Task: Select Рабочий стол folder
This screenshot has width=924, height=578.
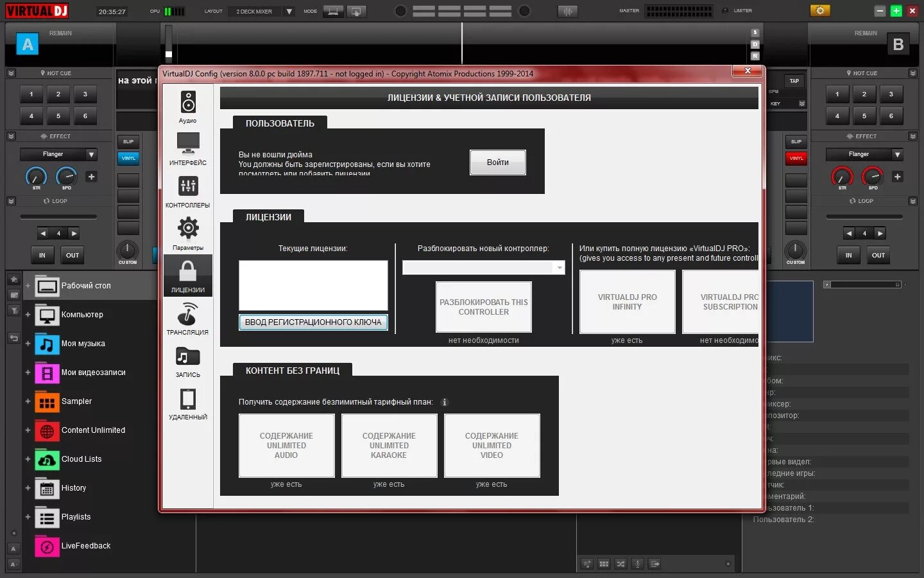Action: click(x=86, y=286)
